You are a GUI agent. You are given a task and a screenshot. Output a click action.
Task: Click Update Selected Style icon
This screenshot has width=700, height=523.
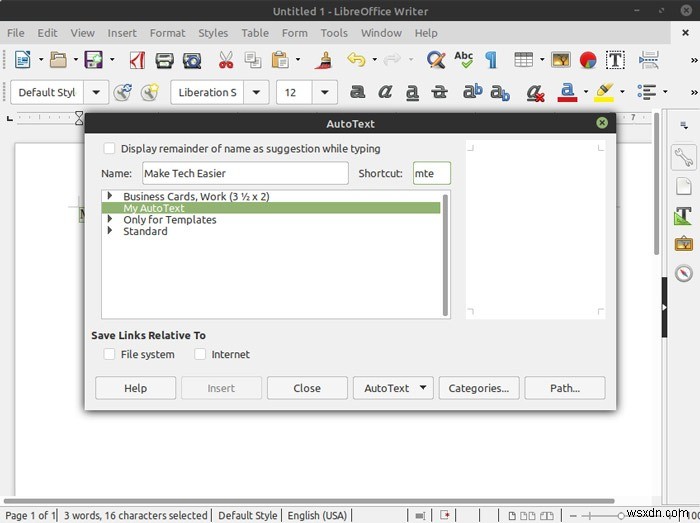point(122,92)
